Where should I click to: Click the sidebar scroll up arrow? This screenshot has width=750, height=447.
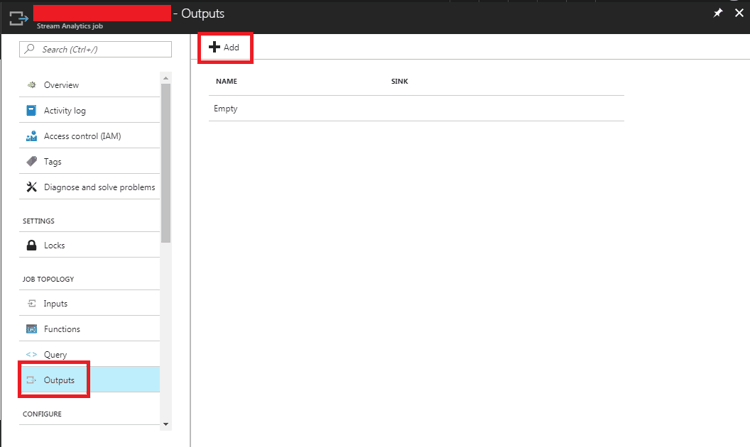click(165, 78)
